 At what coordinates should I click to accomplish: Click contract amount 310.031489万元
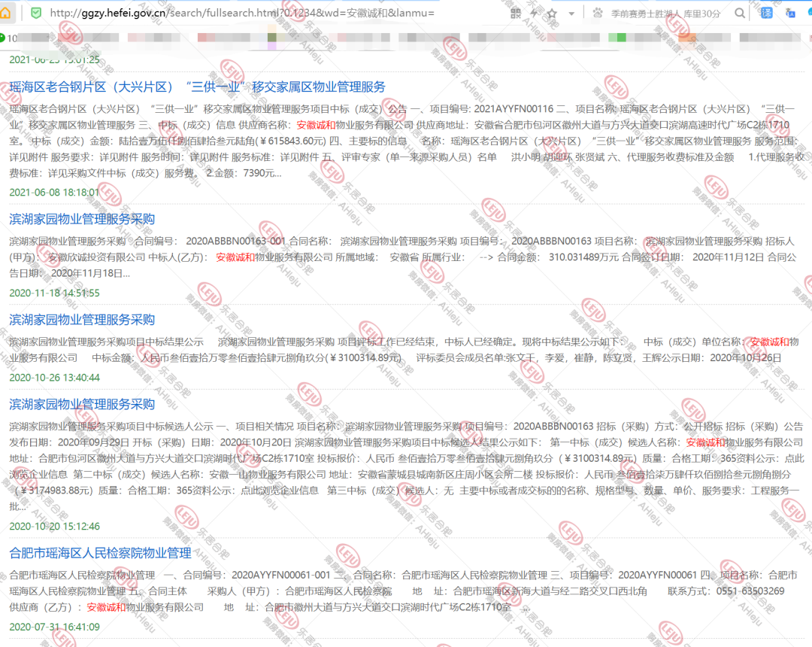pyautogui.click(x=583, y=257)
